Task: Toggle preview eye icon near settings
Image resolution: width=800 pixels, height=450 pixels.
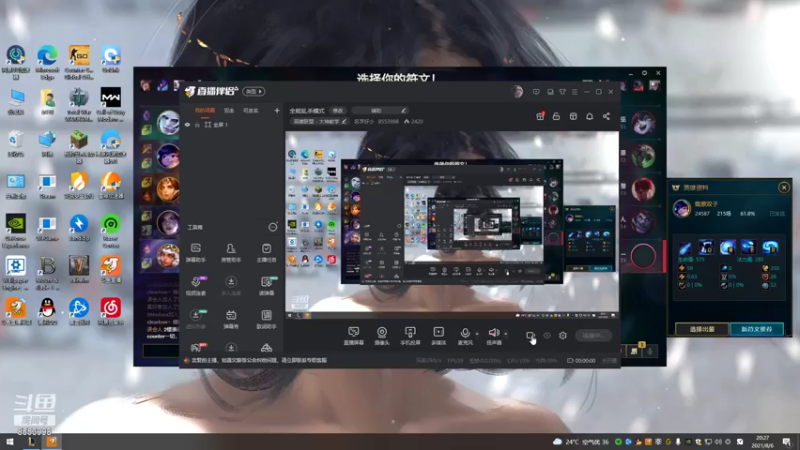Action: [547, 336]
